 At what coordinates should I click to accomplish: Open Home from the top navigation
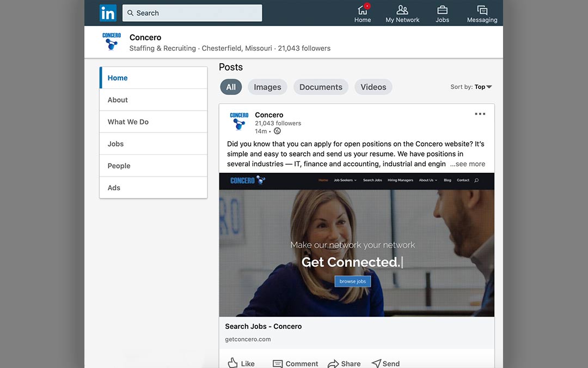point(363,14)
